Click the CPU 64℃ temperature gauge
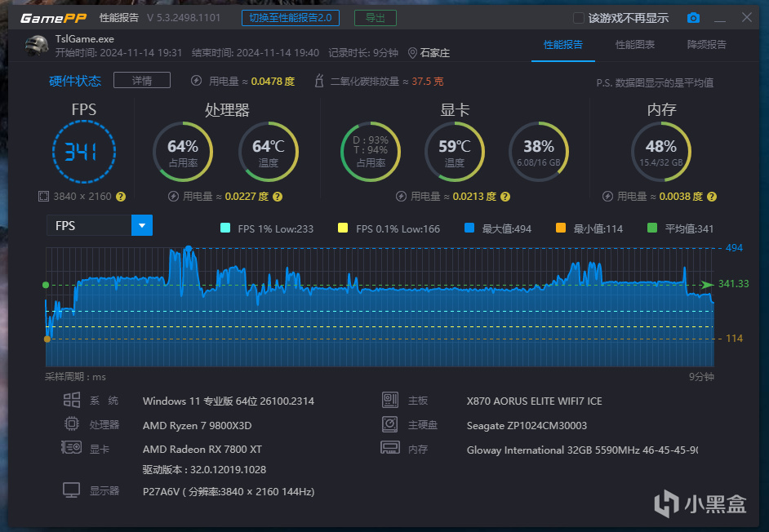The height and width of the screenshot is (532, 769). click(269, 152)
